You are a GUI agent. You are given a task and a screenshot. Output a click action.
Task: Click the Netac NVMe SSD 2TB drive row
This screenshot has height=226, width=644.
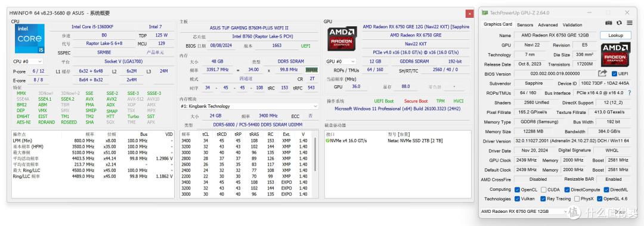coord(398,141)
